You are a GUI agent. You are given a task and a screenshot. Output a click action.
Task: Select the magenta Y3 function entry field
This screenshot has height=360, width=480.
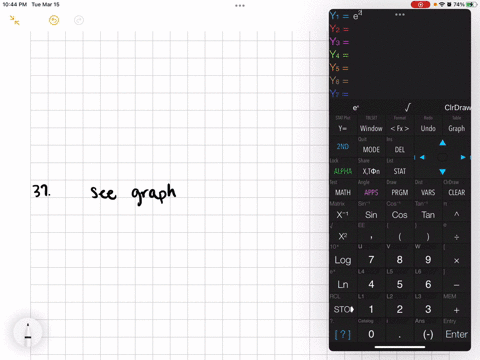[400, 42]
